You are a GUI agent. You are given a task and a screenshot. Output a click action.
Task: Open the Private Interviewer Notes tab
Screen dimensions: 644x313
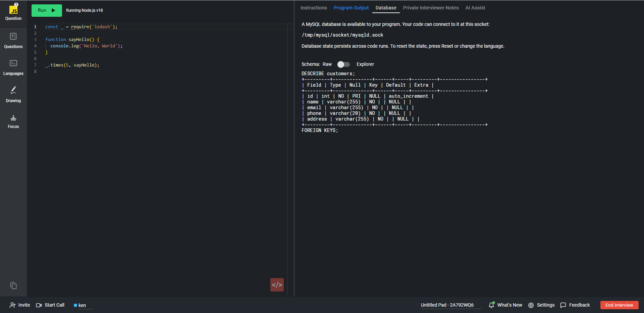[431, 8]
